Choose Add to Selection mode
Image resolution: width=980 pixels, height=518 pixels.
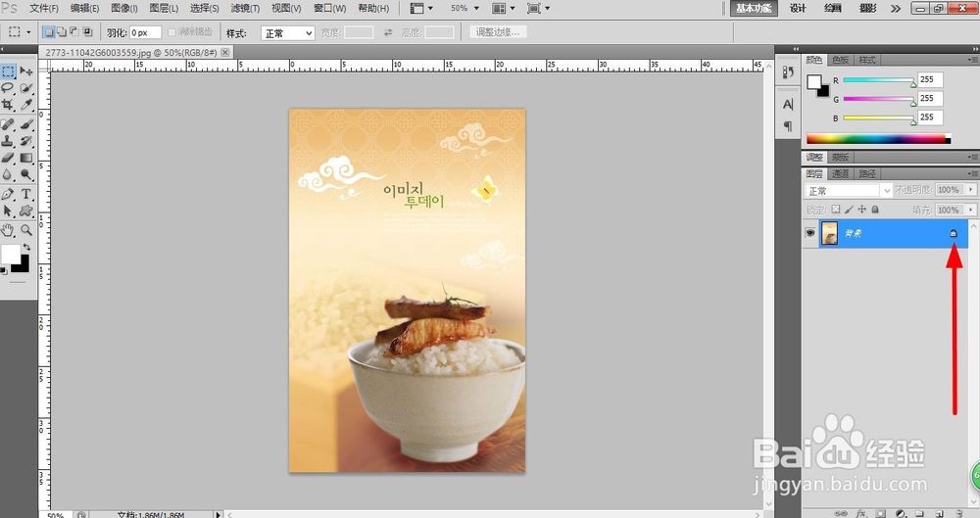[x=61, y=32]
